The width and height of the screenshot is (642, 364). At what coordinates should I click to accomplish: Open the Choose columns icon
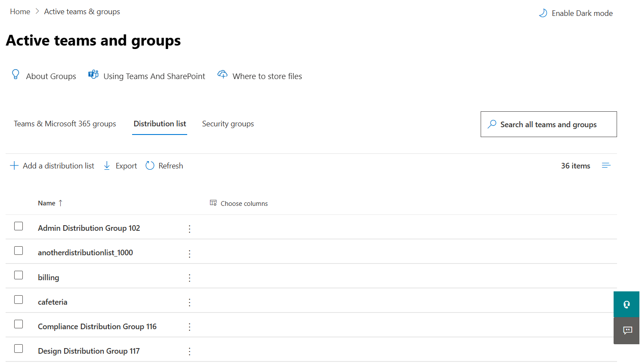(x=213, y=203)
